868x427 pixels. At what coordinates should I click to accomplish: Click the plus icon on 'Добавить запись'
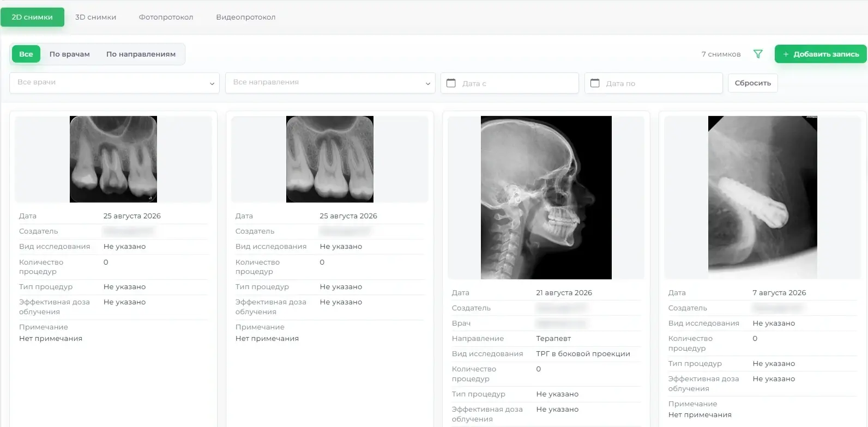click(786, 54)
